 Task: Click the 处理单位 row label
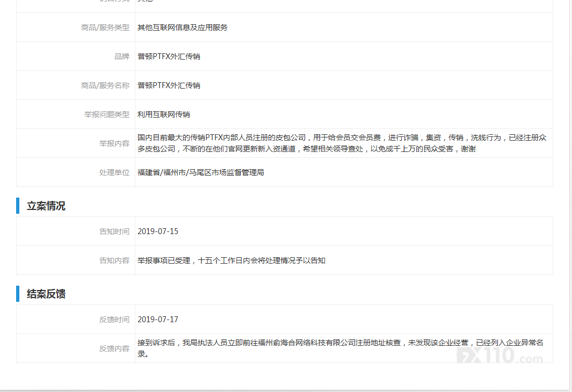[114, 172]
